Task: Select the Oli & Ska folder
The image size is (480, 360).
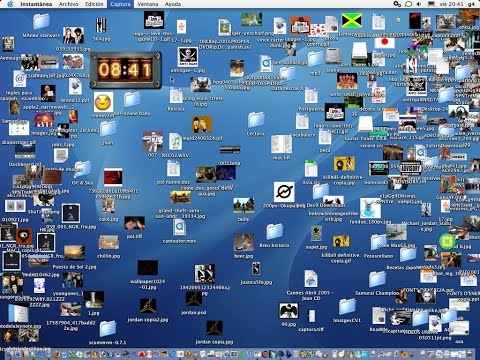Action: click(82, 169)
